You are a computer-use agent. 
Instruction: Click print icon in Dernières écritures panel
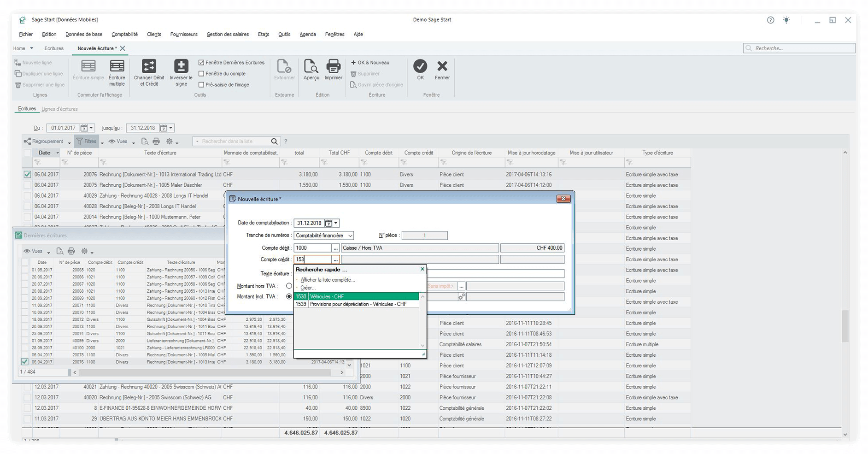point(71,251)
